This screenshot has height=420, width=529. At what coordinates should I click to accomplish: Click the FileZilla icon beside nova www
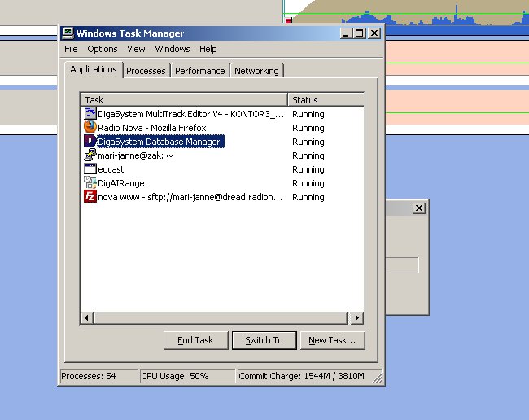point(90,197)
